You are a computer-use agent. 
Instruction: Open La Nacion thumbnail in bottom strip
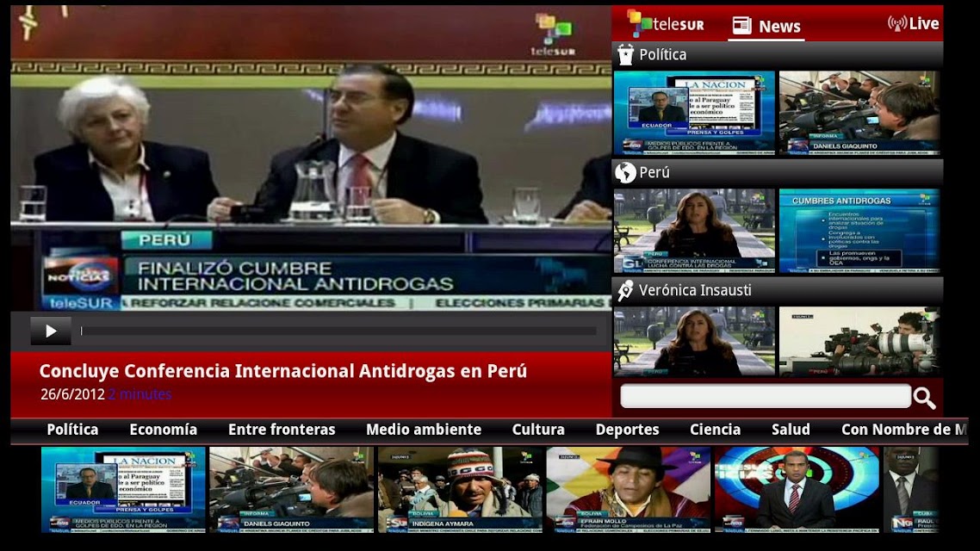click(x=123, y=490)
